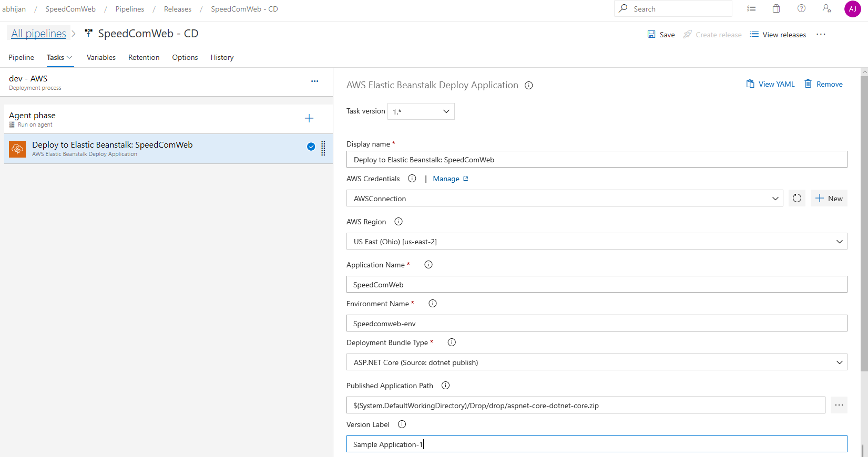
Task: Click the View YAML button
Action: pos(770,84)
